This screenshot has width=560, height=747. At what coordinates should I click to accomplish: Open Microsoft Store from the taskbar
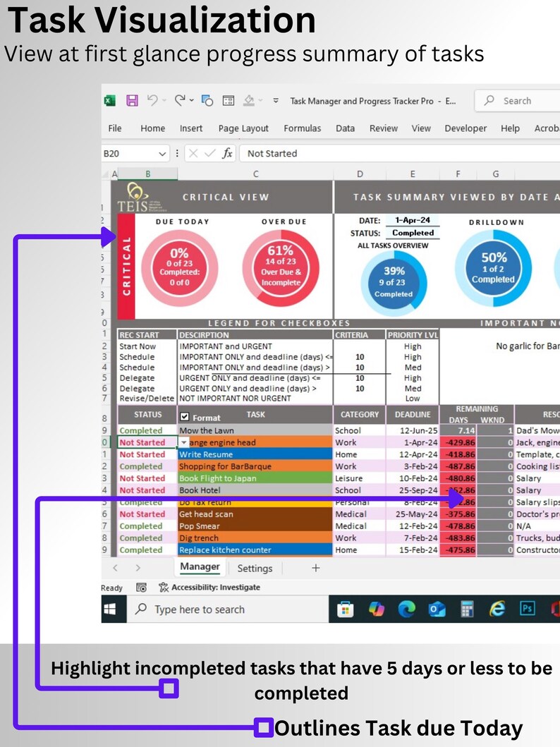[345, 609]
